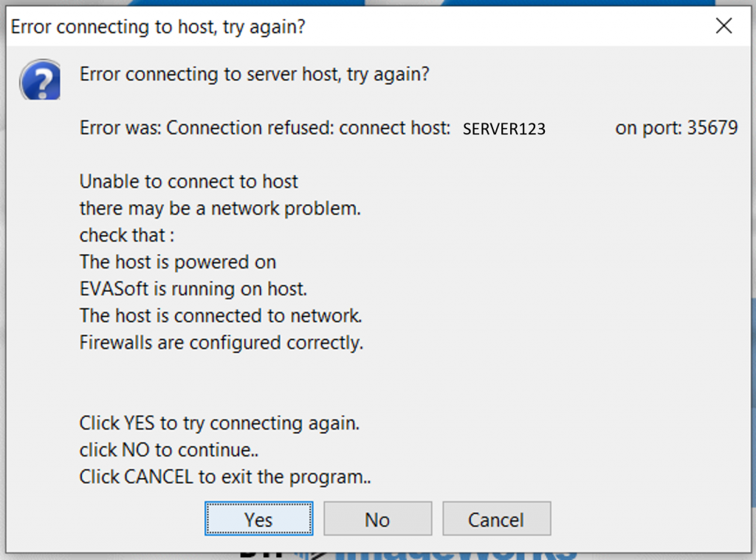Click the Yes button to retry connecting
The height and width of the screenshot is (560, 756).
(x=258, y=518)
